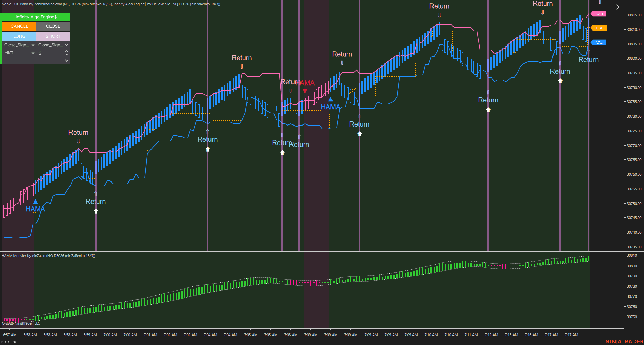Click the 30735.00 price axis label
The width and height of the screenshot is (644, 345).
click(634, 247)
